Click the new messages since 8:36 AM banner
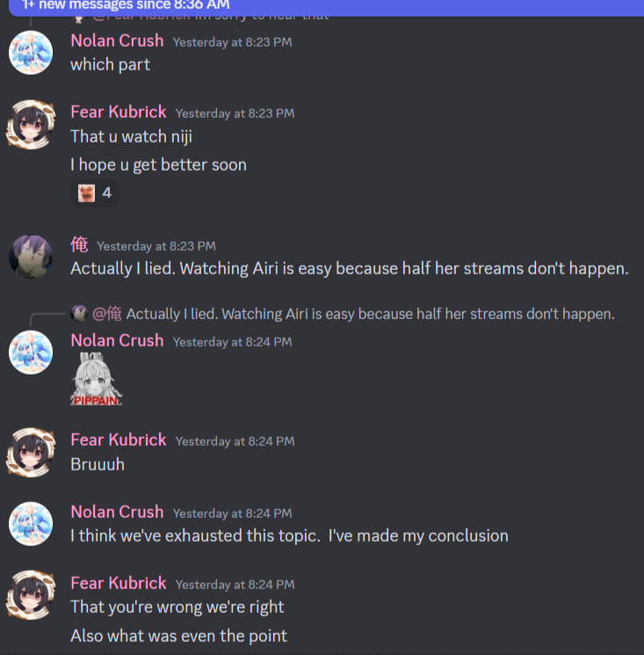This screenshot has height=655, width=644. pyautogui.click(x=326, y=7)
